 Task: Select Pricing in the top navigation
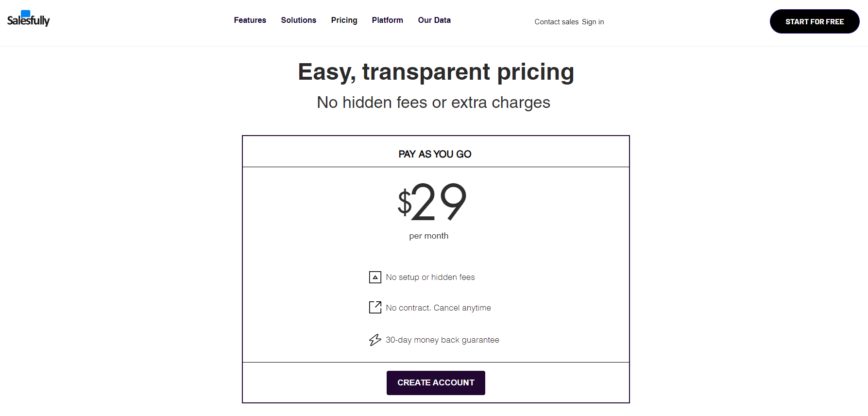344,20
